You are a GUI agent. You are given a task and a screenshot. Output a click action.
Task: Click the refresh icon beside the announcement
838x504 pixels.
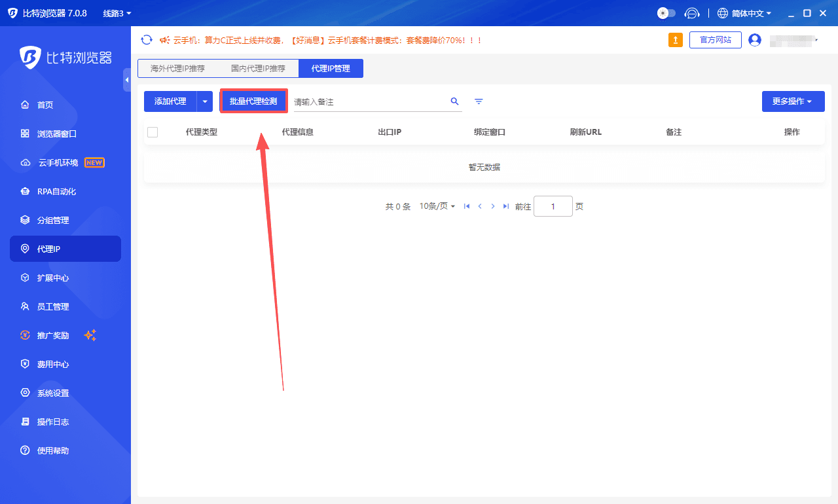[x=147, y=40]
